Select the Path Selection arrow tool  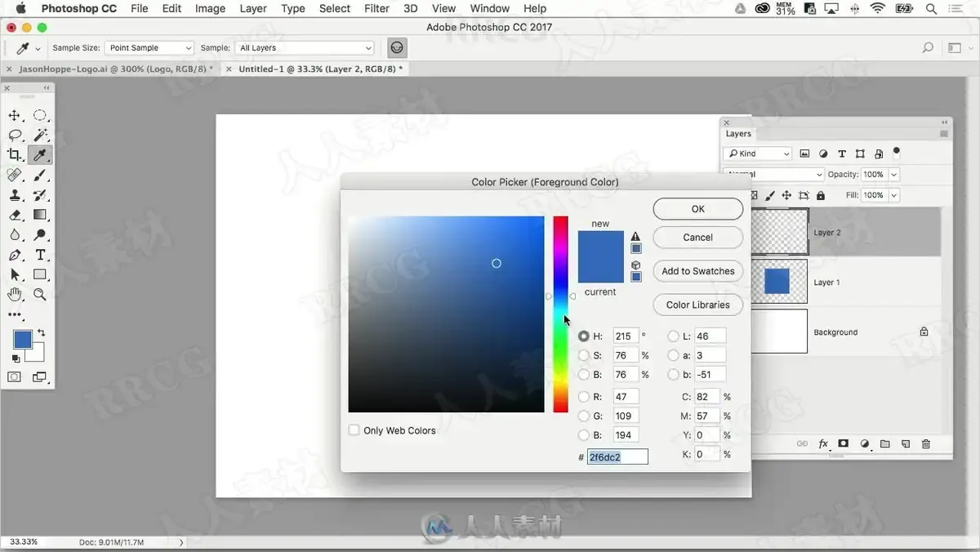pos(15,274)
